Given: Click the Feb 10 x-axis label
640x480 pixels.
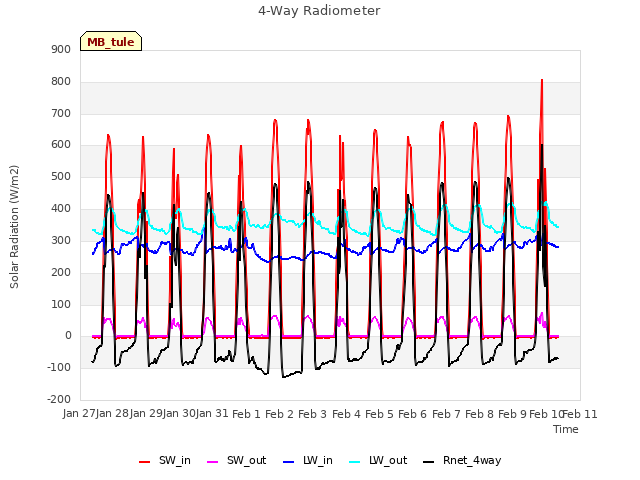Looking at the screenshot, I should [546, 414].
